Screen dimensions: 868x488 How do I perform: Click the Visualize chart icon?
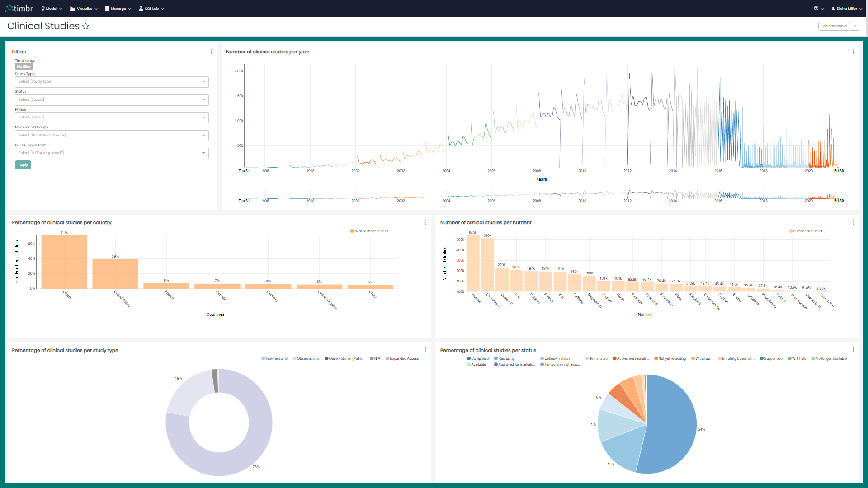72,8
